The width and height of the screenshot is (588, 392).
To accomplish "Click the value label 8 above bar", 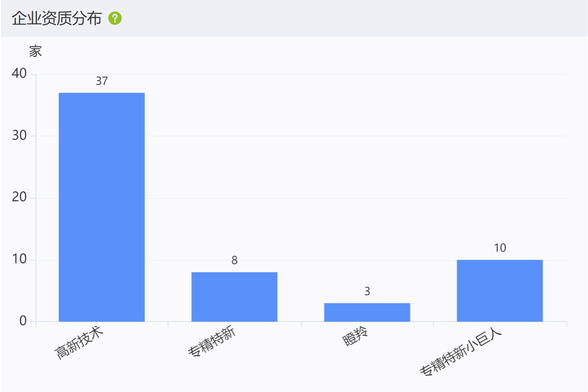I will click(234, 260).
